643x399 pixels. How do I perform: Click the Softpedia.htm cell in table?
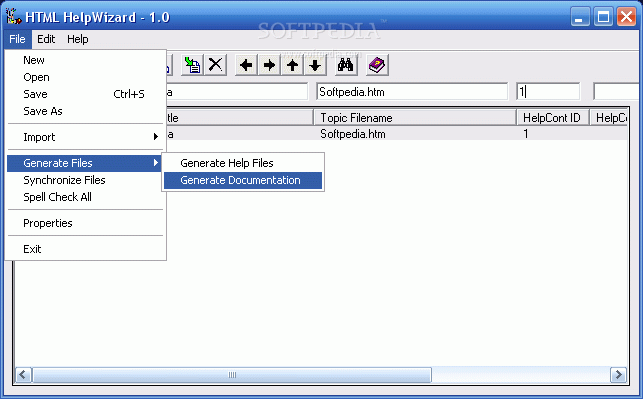[x=353, y=134]
